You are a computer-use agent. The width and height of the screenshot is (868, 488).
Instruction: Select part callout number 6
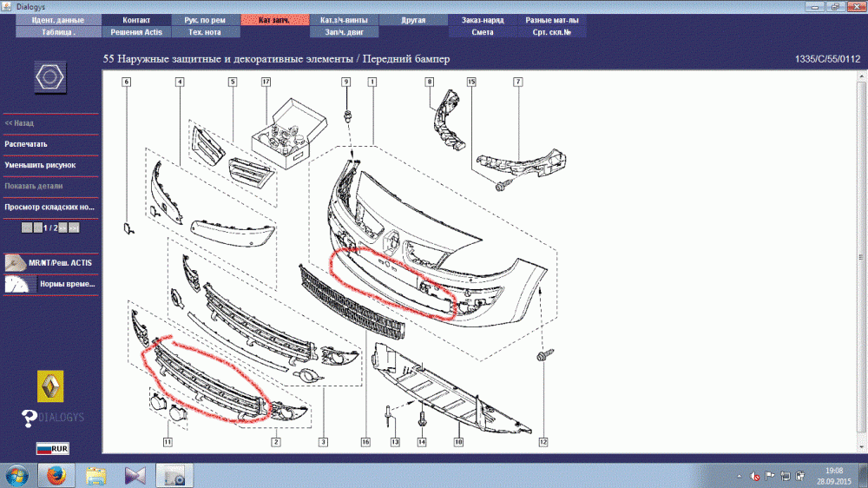(x=126, y=82)
